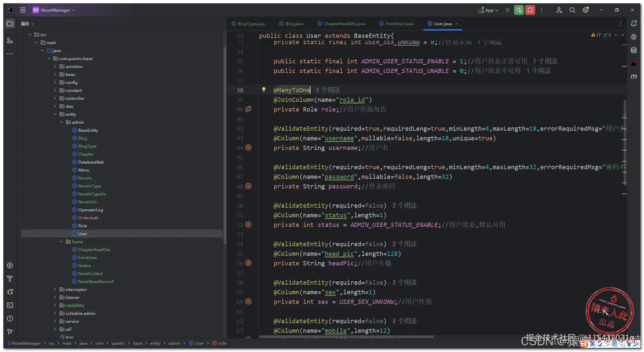The width and height of the screenshot is (644, 352).
Task: Go to previous highlighted error arrow
Action: (x=616, y=35)
